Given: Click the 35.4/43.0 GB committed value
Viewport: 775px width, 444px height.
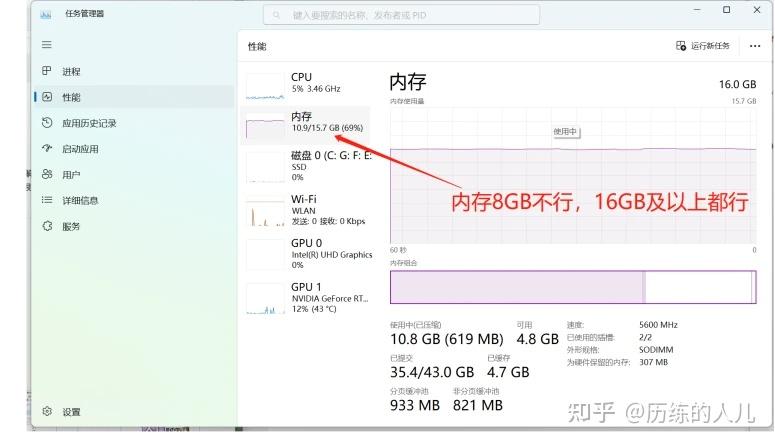Looking at the screenshot, I should pos(431,372).
